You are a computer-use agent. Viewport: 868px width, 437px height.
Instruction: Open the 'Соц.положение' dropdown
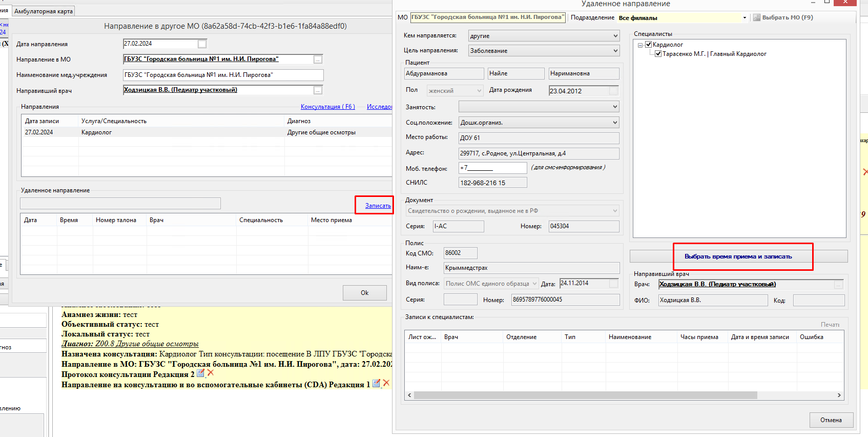point(615,123)
